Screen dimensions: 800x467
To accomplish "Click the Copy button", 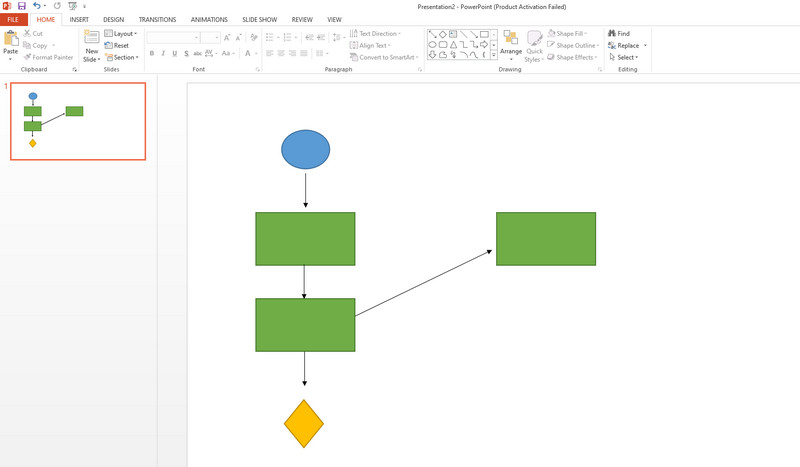I will (x=36, y=45).
